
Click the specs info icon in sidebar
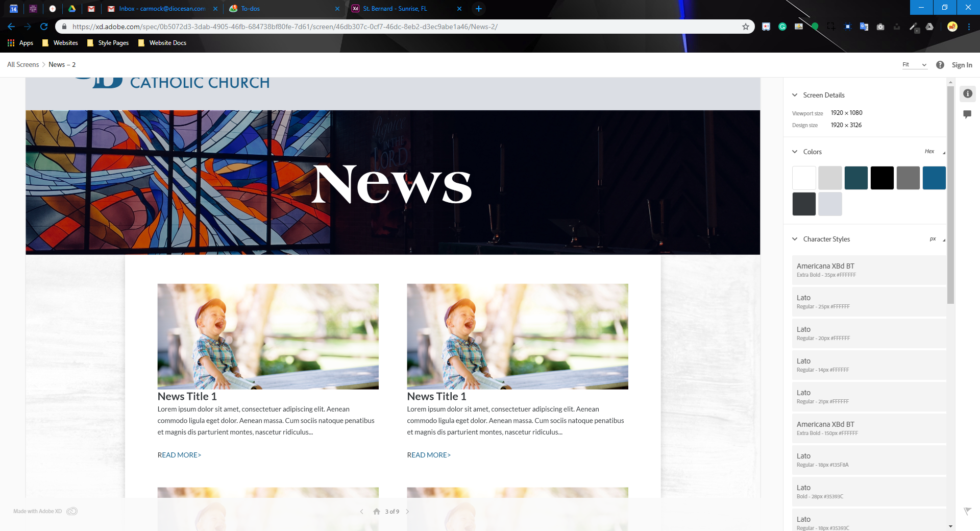[x=967, y=93]
